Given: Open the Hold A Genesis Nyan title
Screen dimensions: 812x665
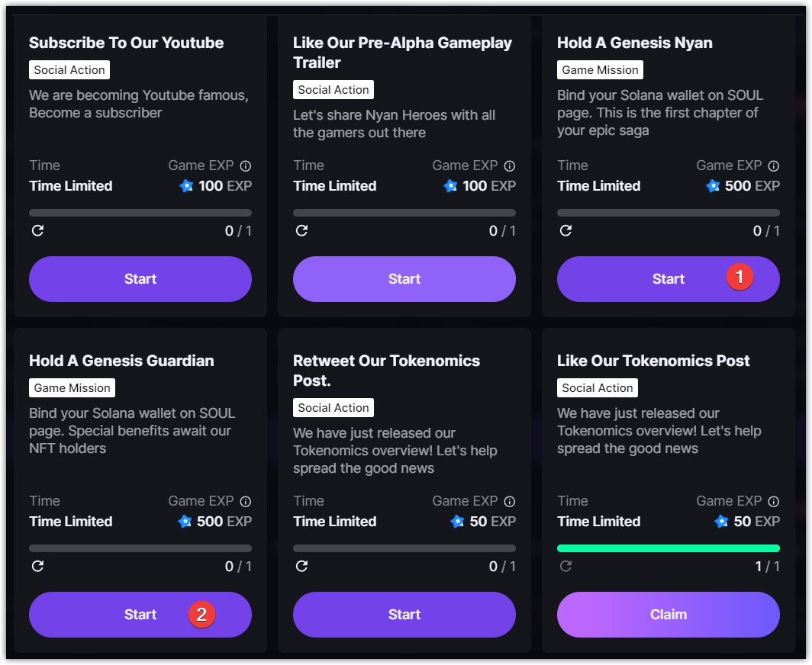Looking at the screenshot, I should point(635,43).
